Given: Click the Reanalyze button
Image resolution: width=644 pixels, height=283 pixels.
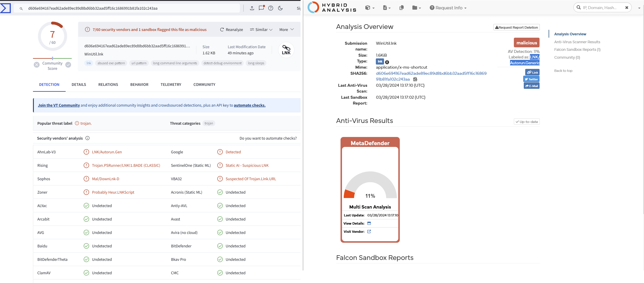Looking at the screenshot, I should coord(231,29).
